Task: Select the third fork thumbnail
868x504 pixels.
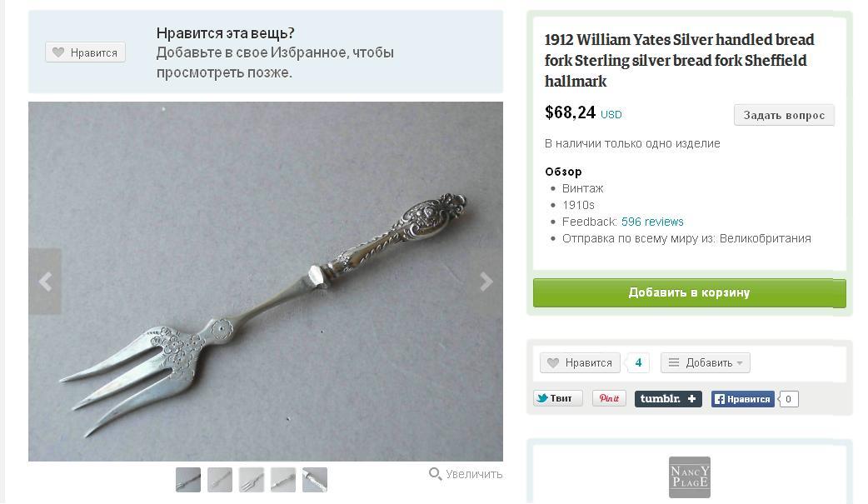Action: point(252,480)
